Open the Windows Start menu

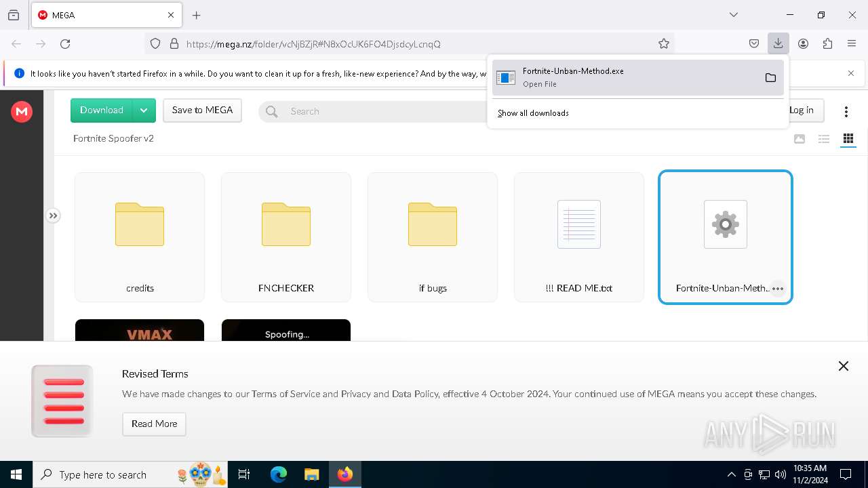(16, 474)
